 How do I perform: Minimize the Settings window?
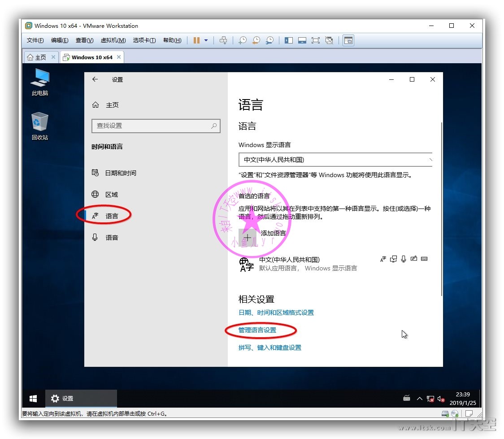click(x=391, y=79)
